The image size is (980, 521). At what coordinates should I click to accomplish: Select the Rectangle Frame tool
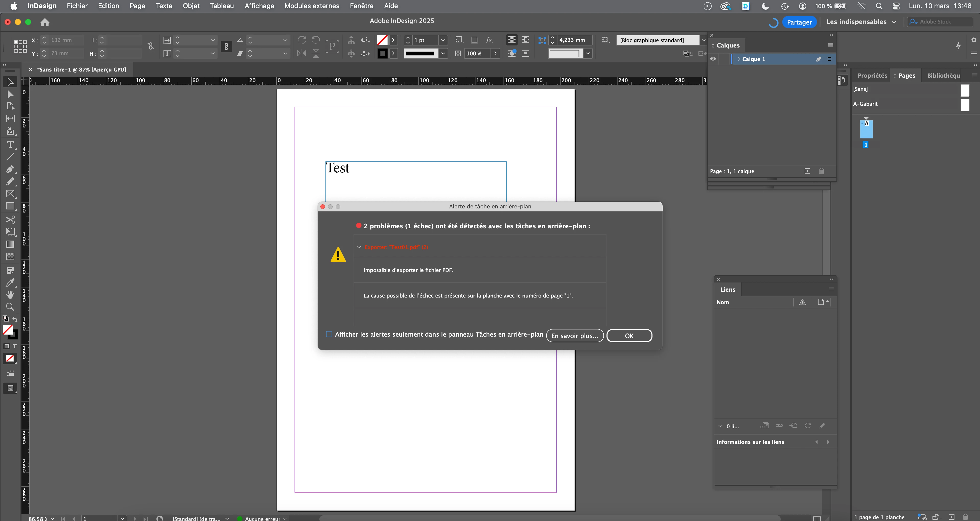(x=10, y=194)
